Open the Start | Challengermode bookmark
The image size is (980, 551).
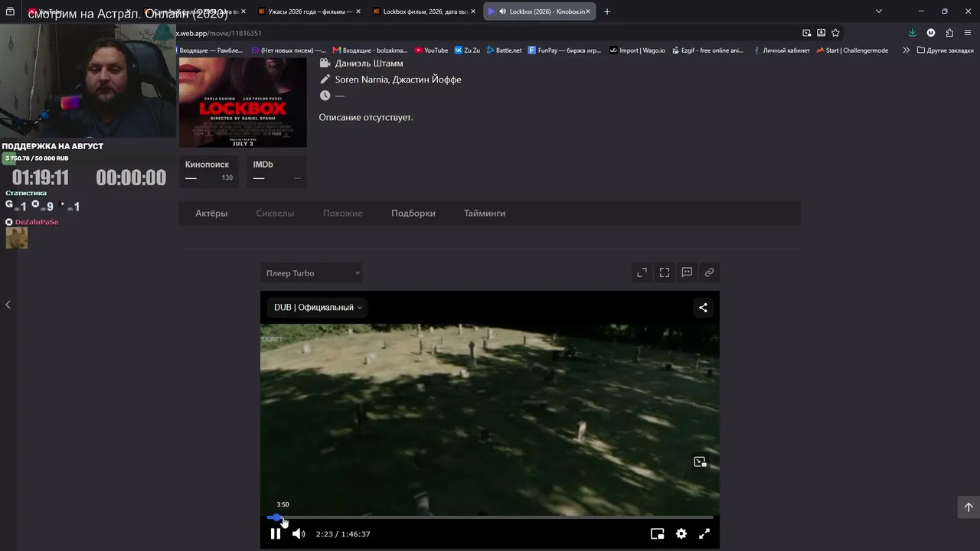(852, 51)
